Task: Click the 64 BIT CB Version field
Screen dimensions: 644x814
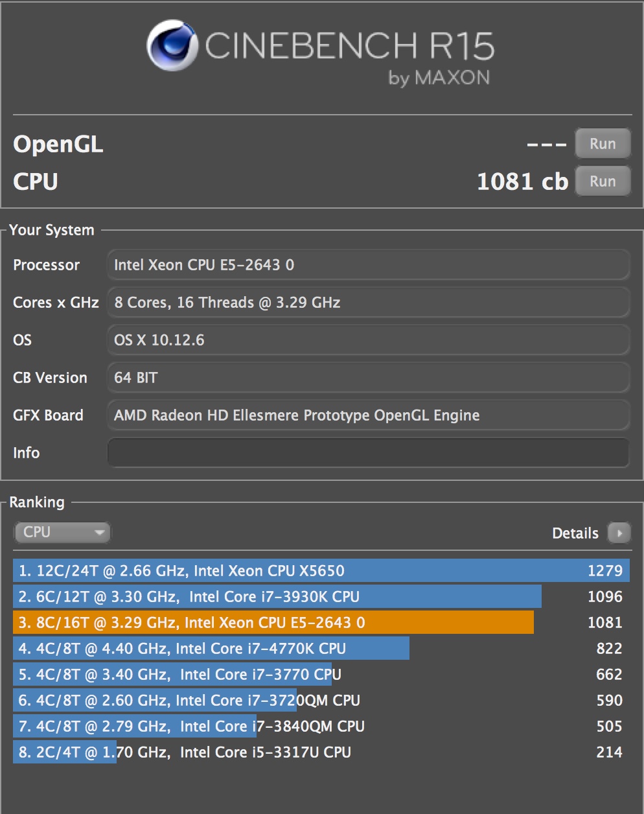Action: [x=367, y=378]
